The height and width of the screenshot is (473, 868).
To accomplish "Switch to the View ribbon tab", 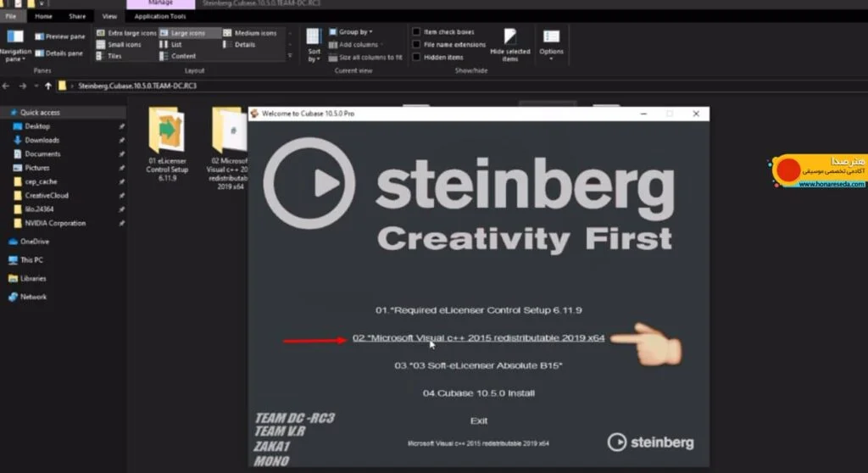I will tap(109, 16).
